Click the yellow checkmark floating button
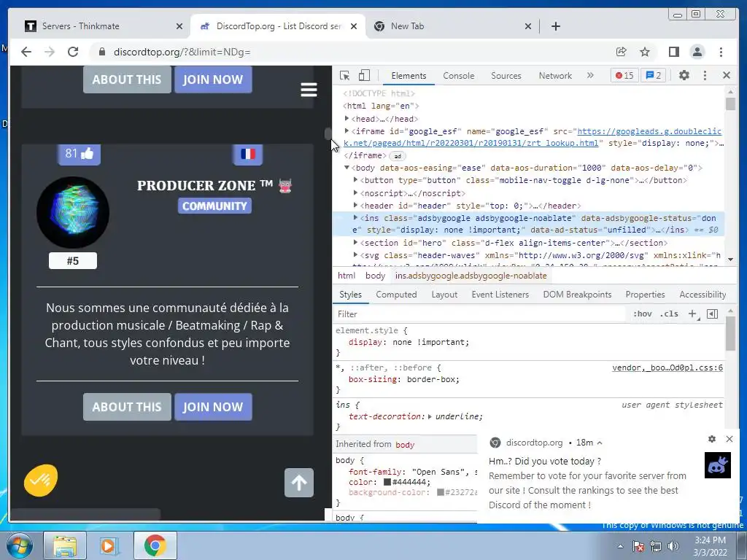 click(x=41, y=480)
